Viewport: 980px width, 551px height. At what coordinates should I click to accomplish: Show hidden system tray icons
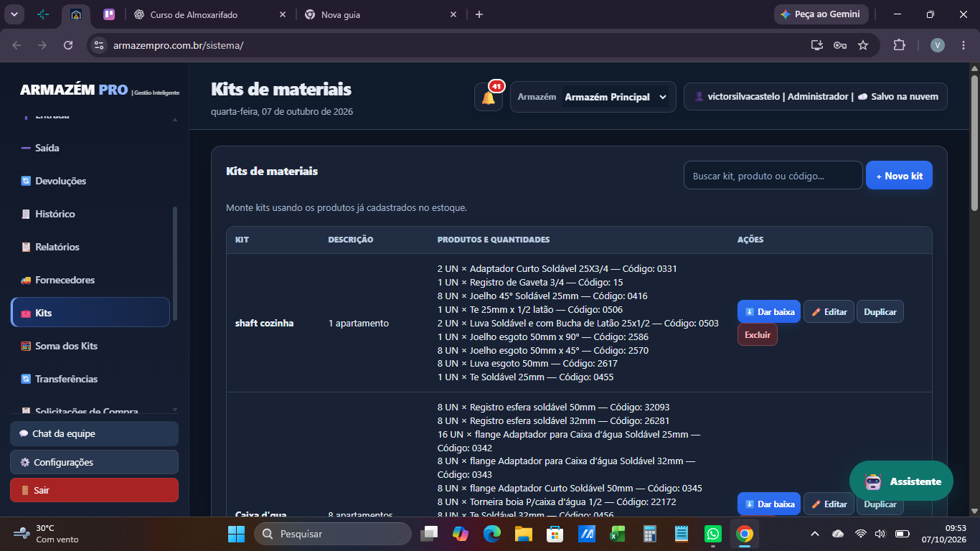point(814,534)
